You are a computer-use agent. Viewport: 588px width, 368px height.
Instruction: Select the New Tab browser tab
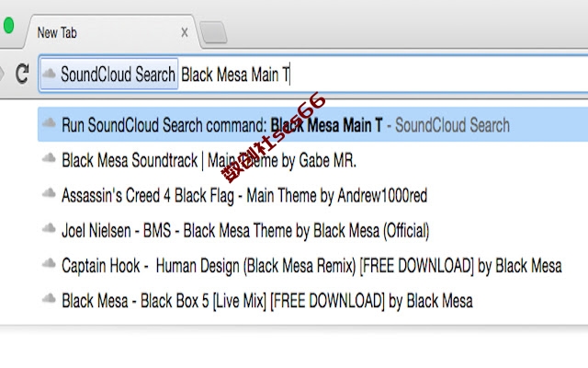tap(112, 32)
